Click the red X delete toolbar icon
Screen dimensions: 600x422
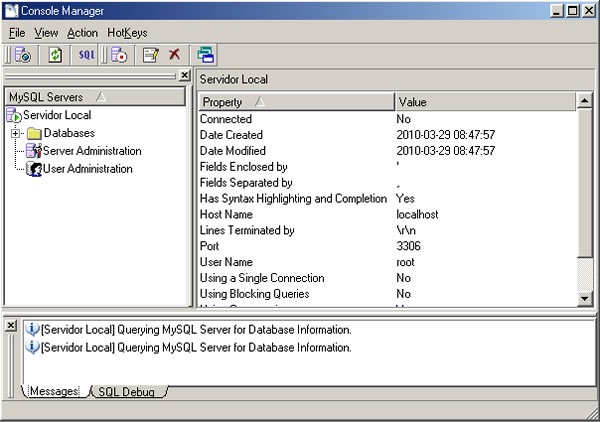tap(174, 54)
